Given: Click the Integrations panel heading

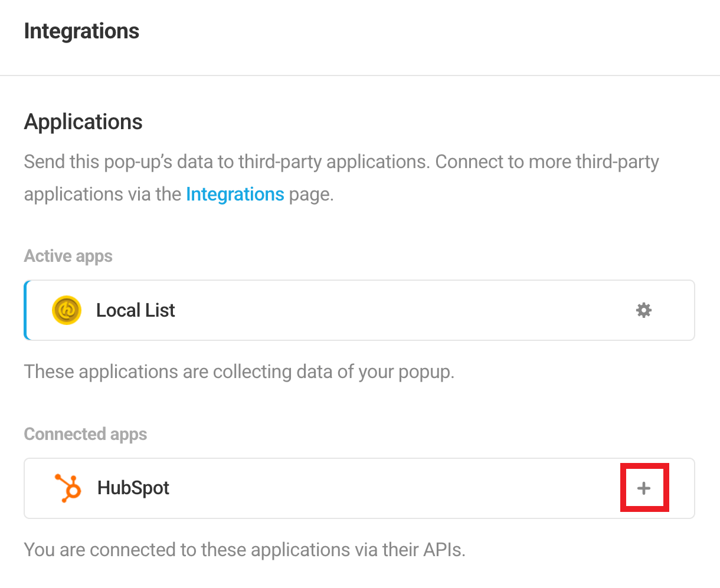Looking at the screenshot, I should (81, 31).
